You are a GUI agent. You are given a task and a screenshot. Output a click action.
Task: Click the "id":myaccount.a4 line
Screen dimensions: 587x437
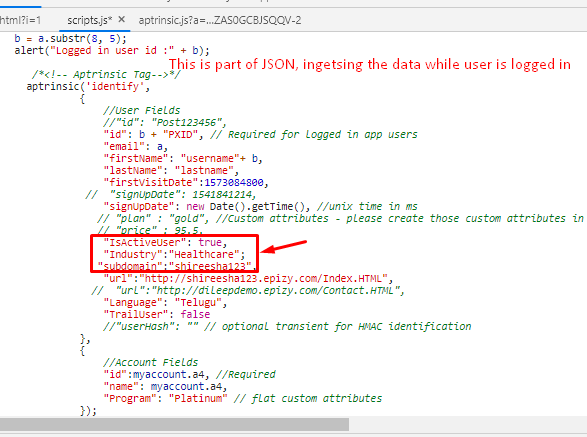coord(189,374)
